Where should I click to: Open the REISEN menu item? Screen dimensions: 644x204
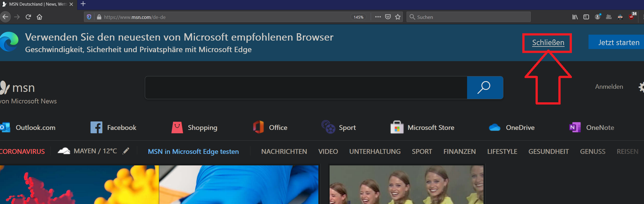pos(627,152)
